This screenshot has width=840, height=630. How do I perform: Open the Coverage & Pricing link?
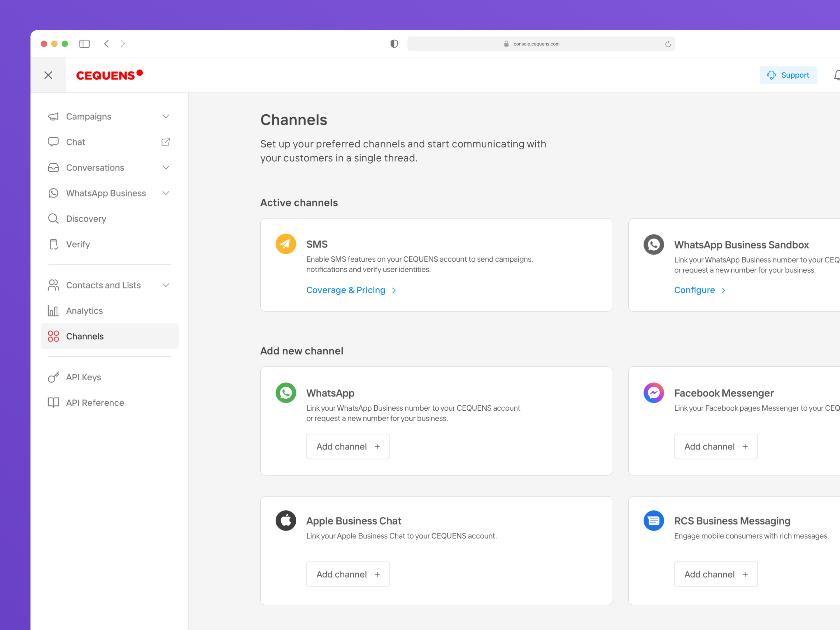pos(346,290)
